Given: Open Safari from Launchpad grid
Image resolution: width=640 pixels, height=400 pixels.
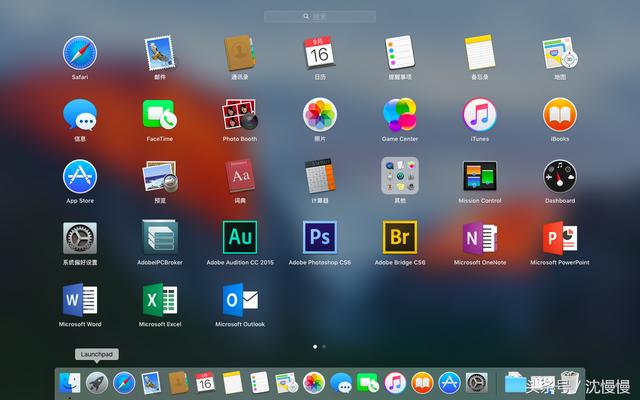Looking at the screenshot, I should click(x=80, y=53).
